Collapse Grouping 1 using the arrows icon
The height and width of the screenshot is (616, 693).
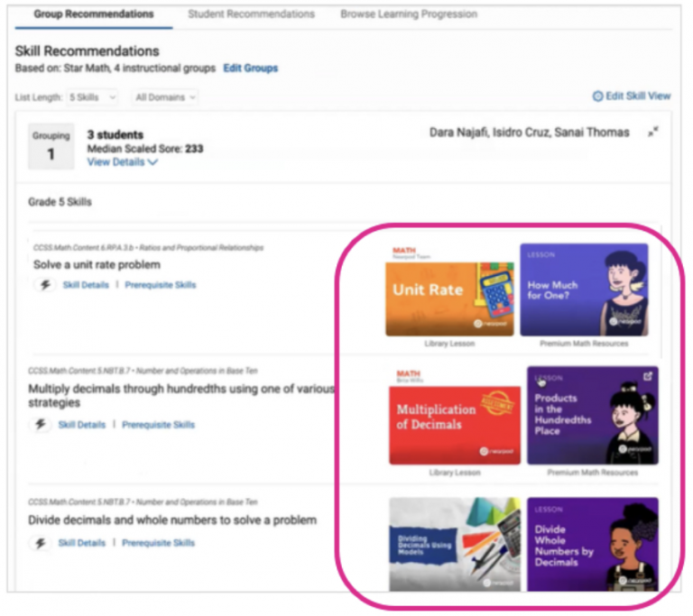pos(652,133)
